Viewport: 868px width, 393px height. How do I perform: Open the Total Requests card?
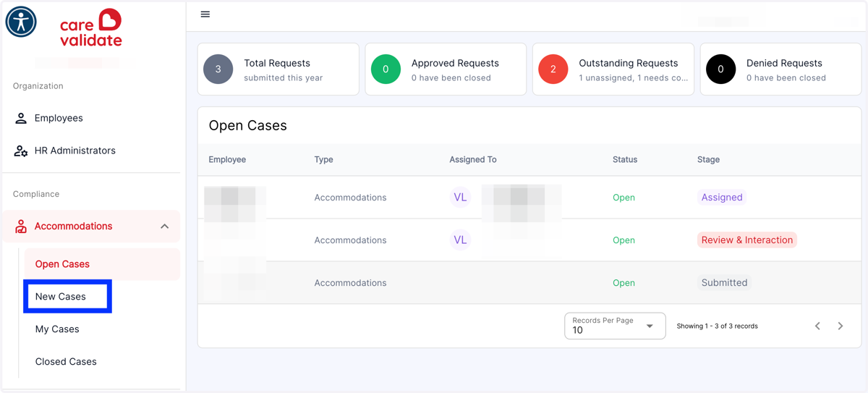[278, 69]
